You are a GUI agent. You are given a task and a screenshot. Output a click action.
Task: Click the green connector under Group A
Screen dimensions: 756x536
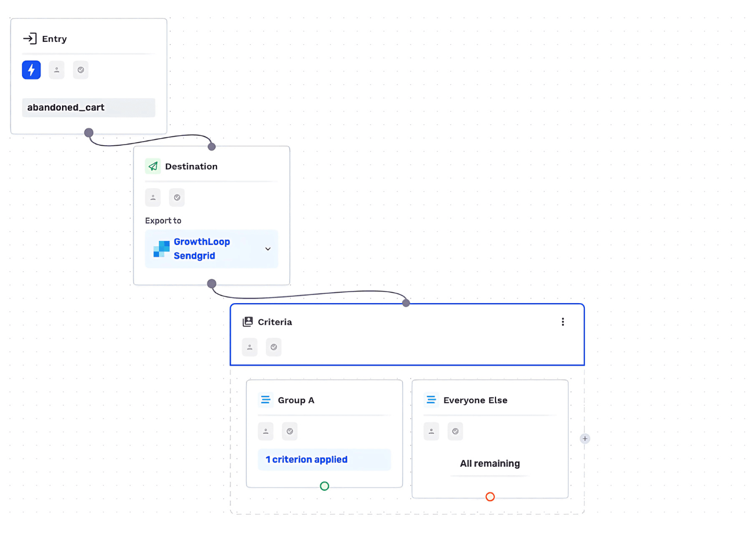[324, 486]
